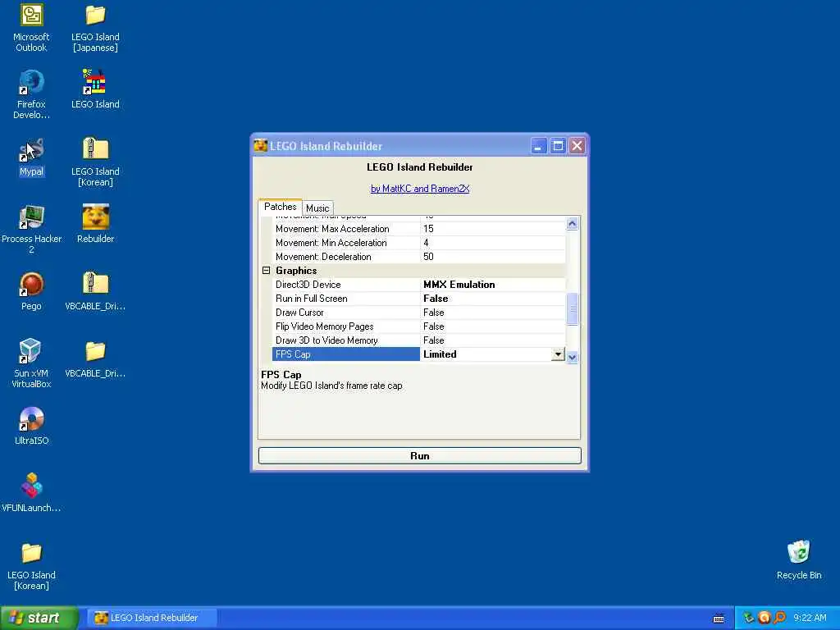Minimize the LEGO Island Rebuilder window
Image resolution: width=840 pixels, height=630 pixels.
pos(538,146)
